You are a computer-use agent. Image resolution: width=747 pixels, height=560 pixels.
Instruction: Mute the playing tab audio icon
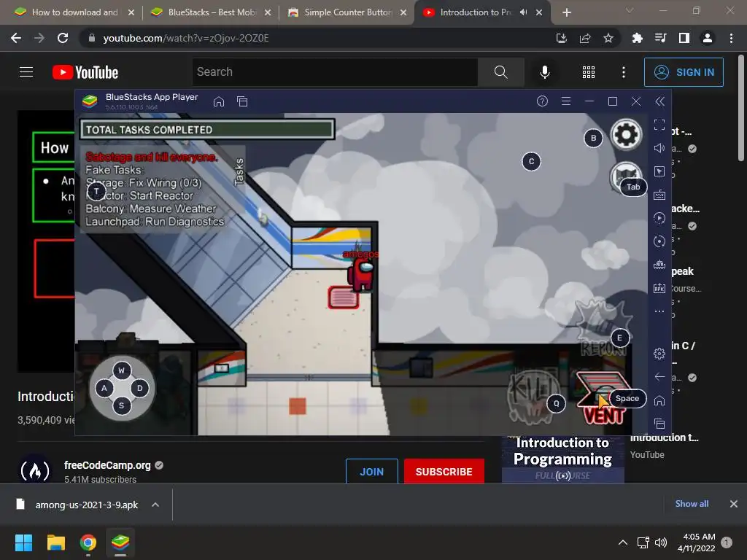523,12
